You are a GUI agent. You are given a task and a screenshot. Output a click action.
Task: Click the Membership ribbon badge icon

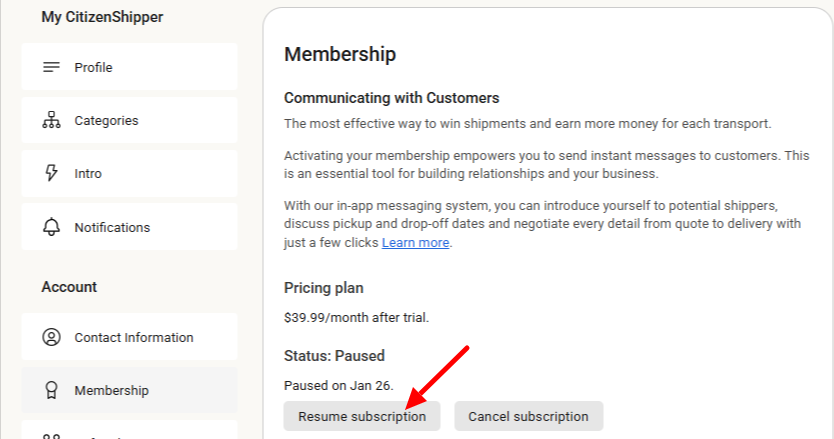pos(51,390)
